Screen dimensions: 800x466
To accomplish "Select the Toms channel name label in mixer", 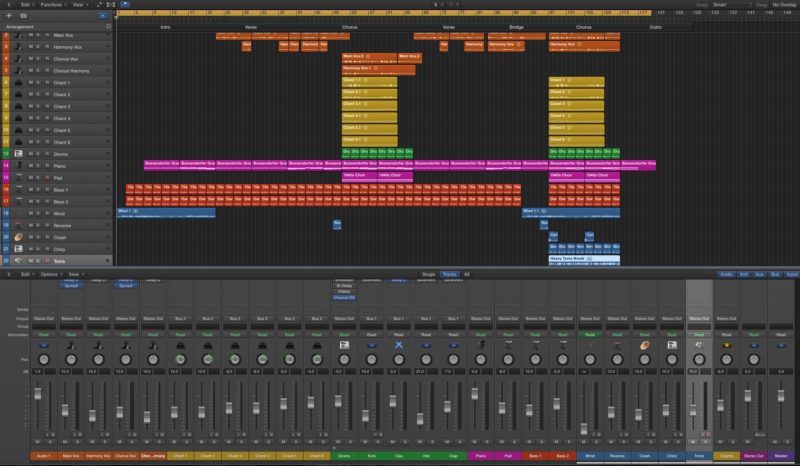I will [x=699, y=456].
